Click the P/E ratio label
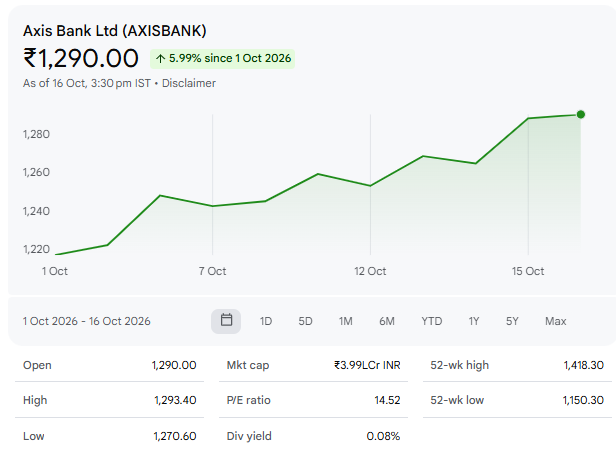Image resolution: width=616 pixels, height=452 pixels. click(x=249, y=400)
